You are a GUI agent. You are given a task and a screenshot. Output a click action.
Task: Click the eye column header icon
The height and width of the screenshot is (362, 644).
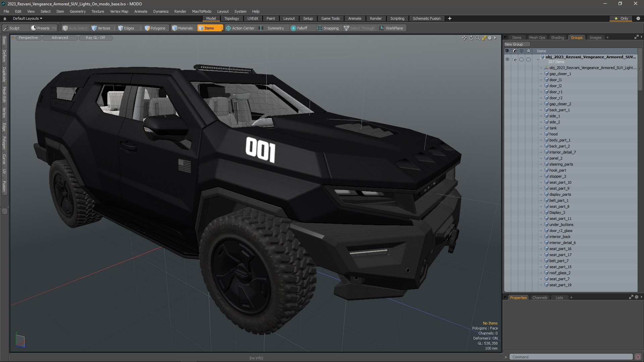point(507,51)
